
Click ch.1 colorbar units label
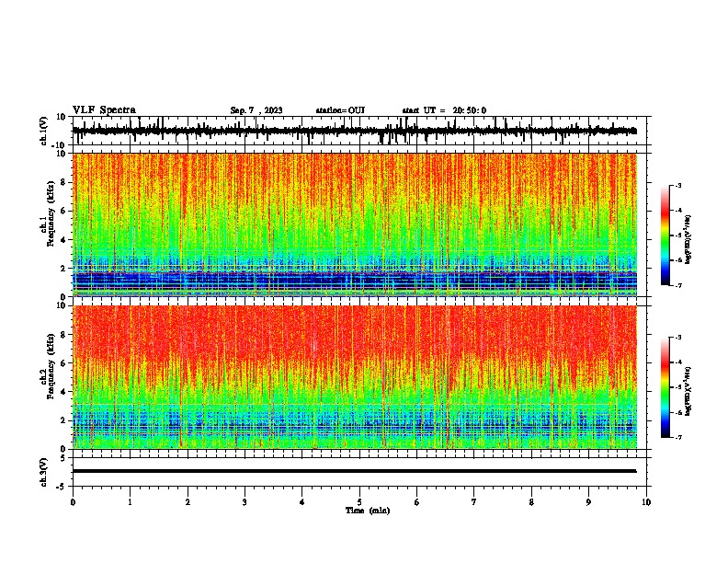tap(688, 240)
